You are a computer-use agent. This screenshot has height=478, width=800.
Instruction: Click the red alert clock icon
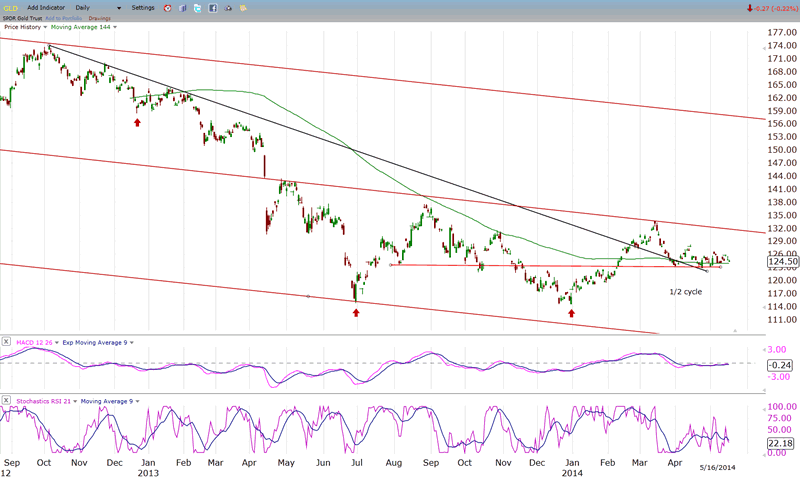[x=166, y=8]
